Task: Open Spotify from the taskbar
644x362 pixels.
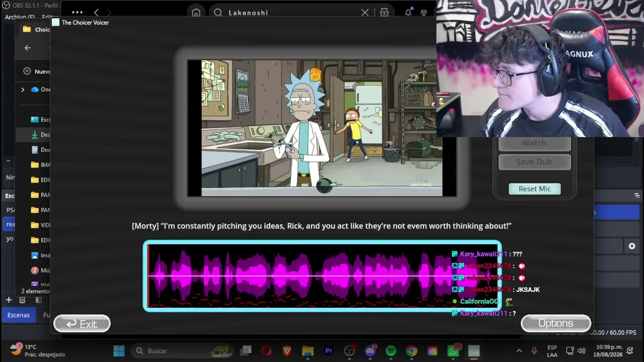Action: coord(391,351)
